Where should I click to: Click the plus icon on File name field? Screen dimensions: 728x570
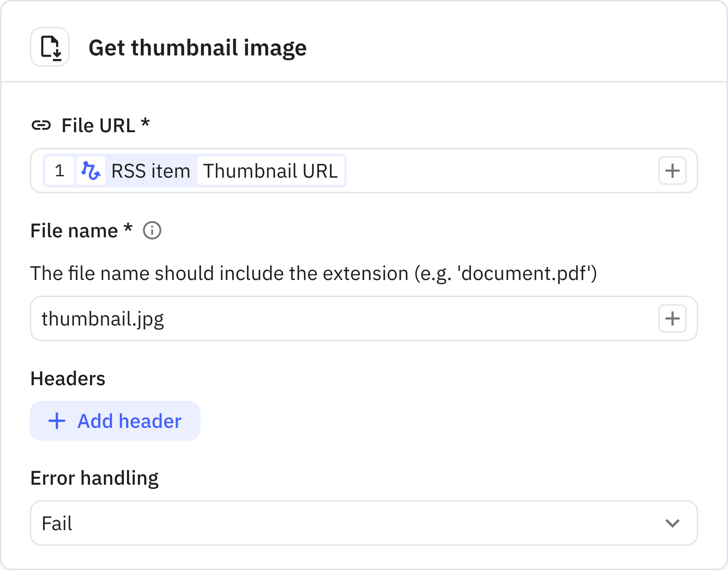tap(672, 318)
